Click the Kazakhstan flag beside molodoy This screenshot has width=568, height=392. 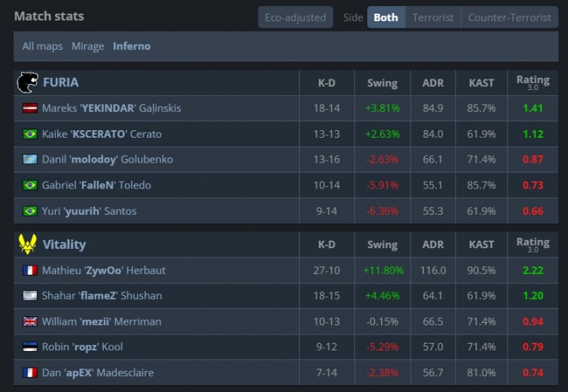[30, 160]
